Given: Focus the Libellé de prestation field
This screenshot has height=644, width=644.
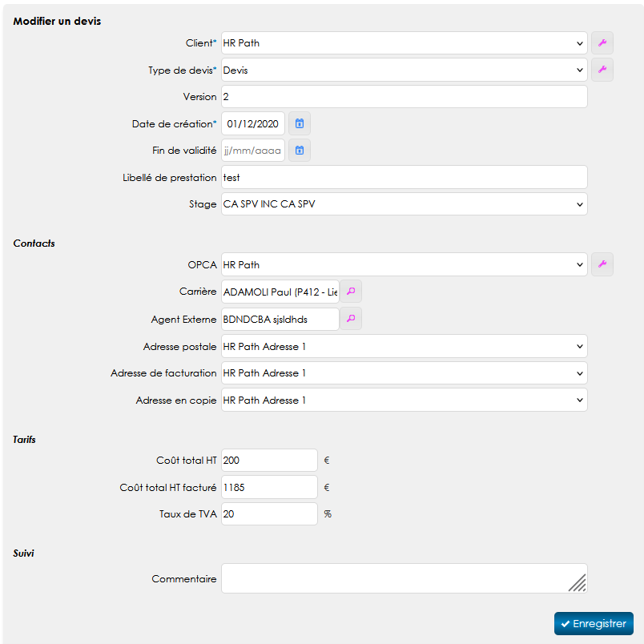Looking at the screenshot, I should [x=404, y=177].
